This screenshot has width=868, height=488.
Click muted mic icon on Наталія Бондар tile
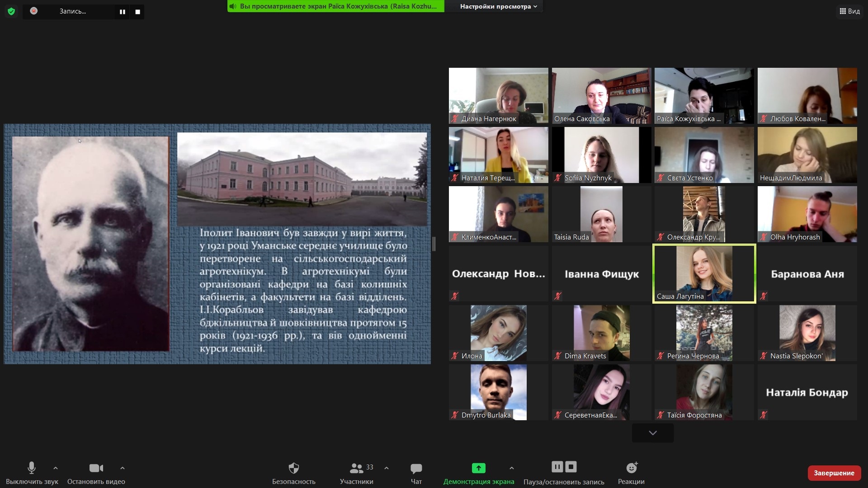(x=764, y=414)
